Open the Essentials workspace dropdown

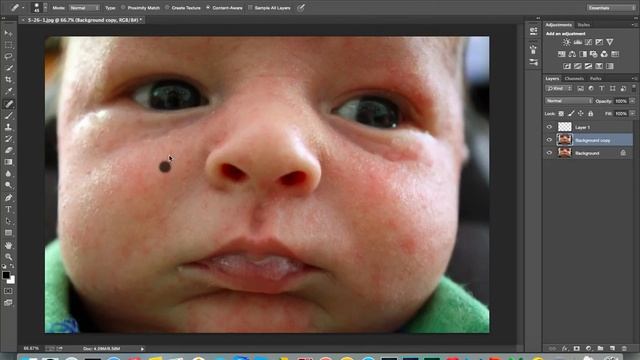click(x=611, y=7)
